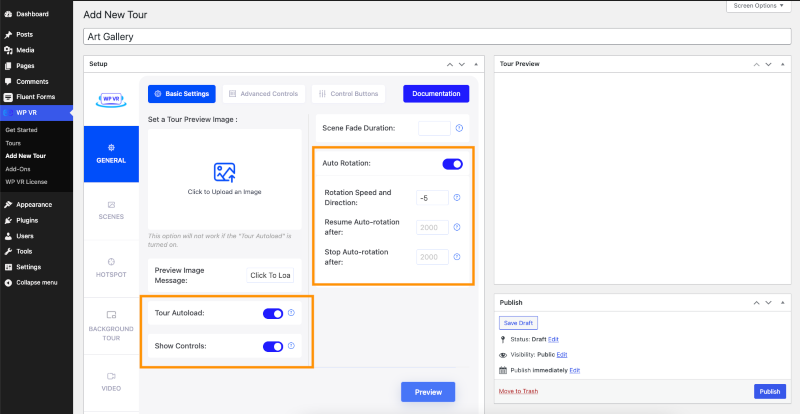Click info icon beside Scene Fade Duration
This screenshot has height=414, width=800.
[459, 128]
